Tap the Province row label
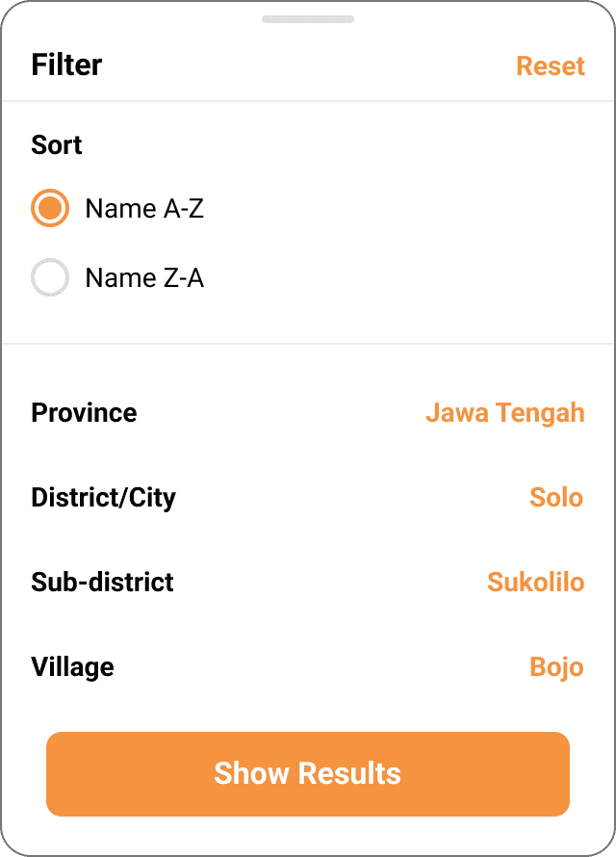Viewport: 616px width, 857px height. (84, 413)
